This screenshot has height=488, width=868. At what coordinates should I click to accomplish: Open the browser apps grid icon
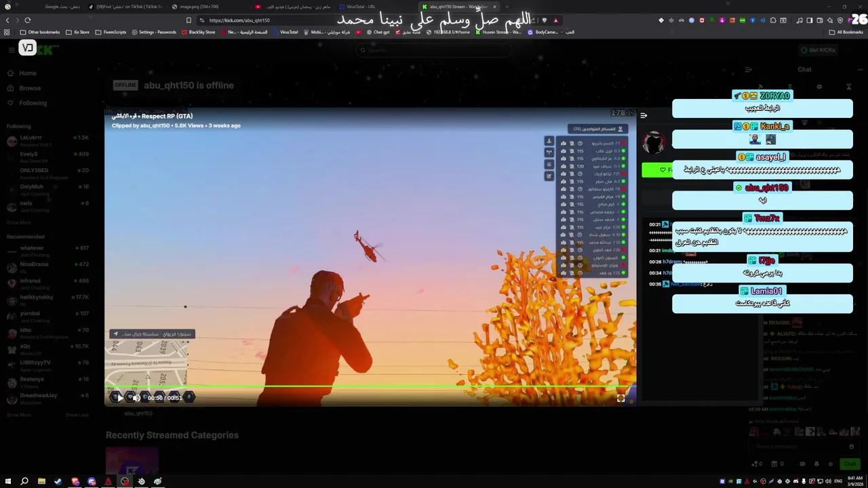click(x=7, y=32)
